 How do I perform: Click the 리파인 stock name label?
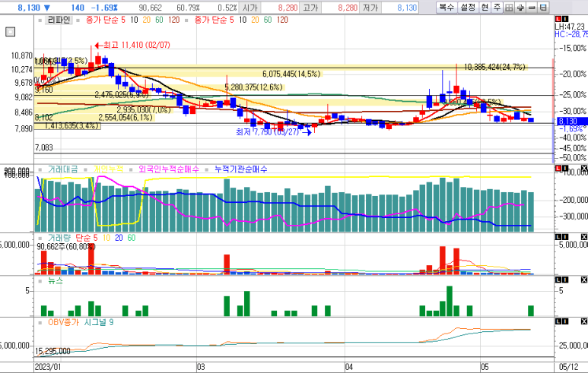pyautogui.click(x=59, y=20)
